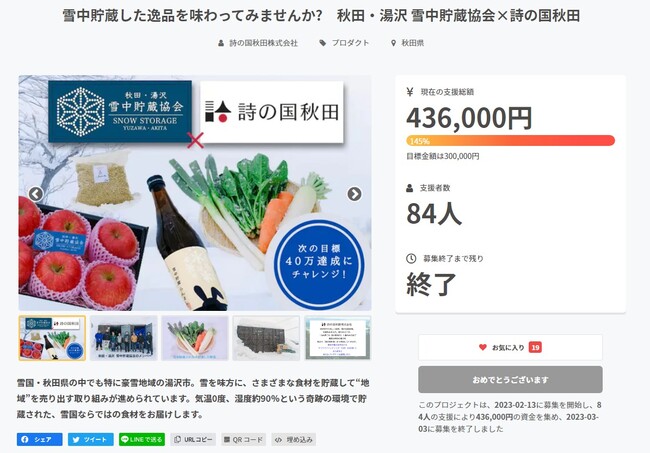Viewport: 650px width, 453px height.
Task: Tweet this project (ツイート)
Action: (91, 439)
